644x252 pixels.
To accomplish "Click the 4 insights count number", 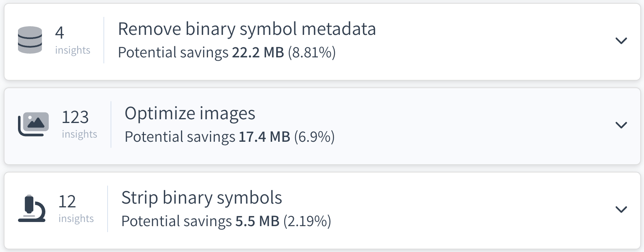I will point(60,33).
